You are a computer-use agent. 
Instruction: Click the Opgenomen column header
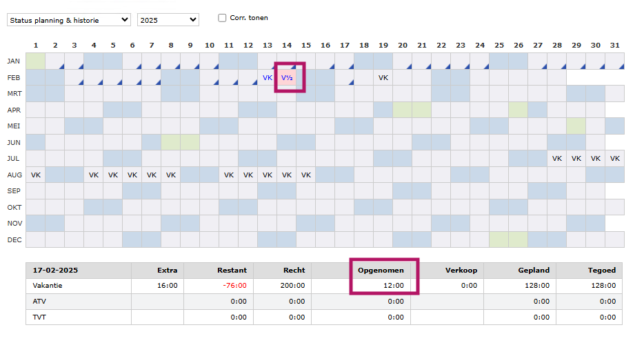(x=381, y=270)
